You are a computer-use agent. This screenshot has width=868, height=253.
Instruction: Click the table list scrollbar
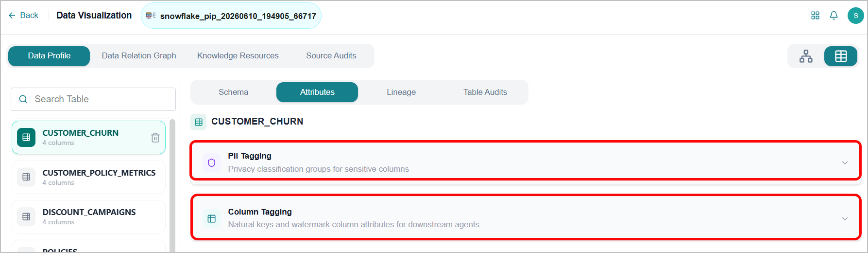coord(172,185)
